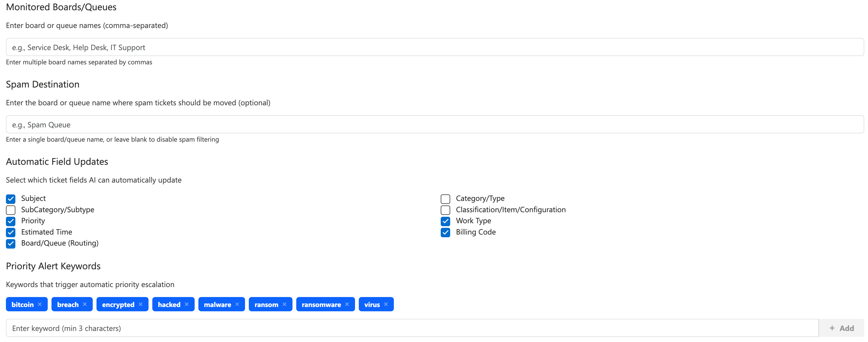The width and height of the screenshot is (868, 342).
Task: Click the Add keyword button
Action: (x=841, y=328)
